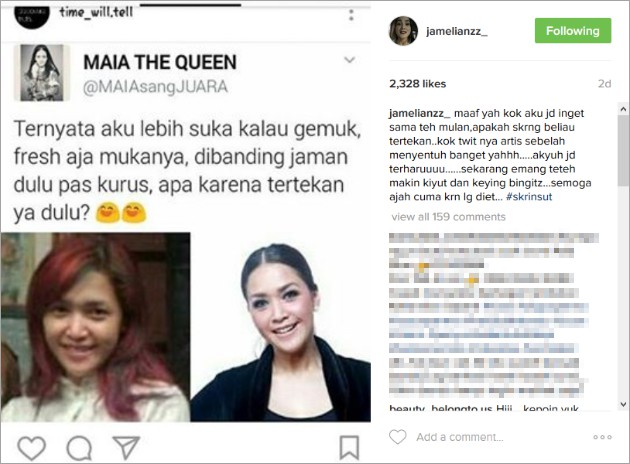Open jamelianzz_ profile picture
Image resolution: width=630 pixels, height=464 pixels.
click(x=403, y=31)
